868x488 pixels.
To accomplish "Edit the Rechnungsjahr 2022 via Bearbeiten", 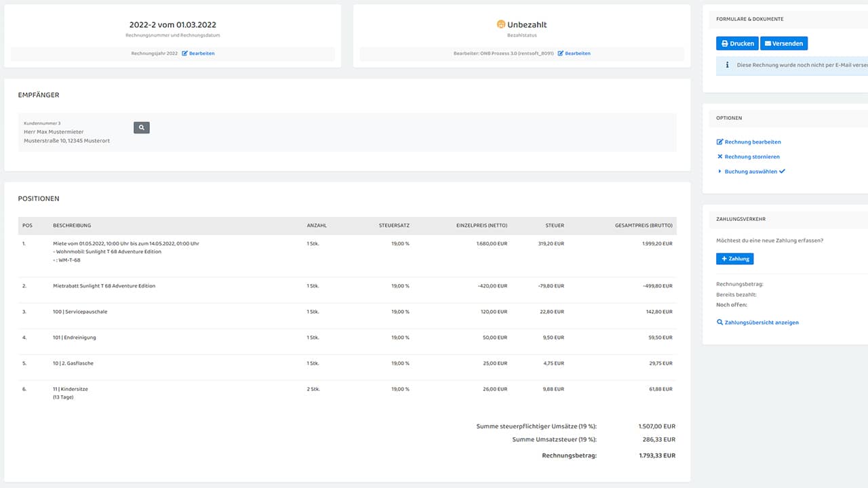I will [x=198, y=54].
